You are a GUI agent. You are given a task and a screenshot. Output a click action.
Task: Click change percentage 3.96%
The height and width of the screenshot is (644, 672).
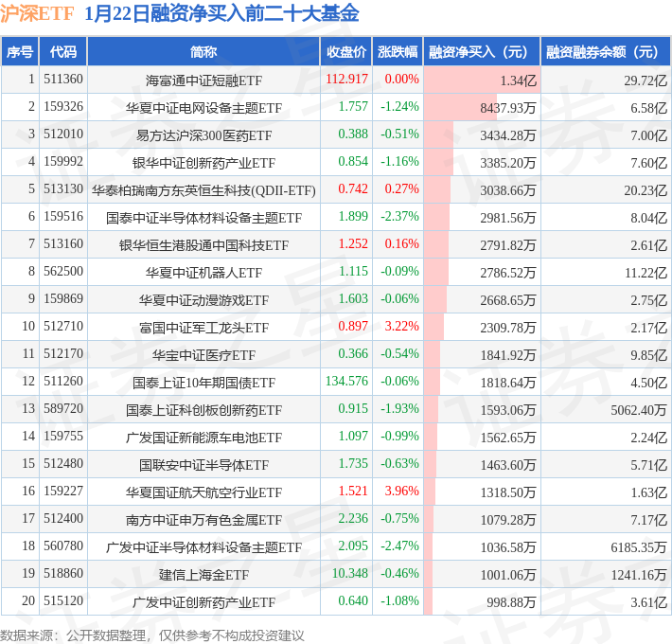tap(402, 491)
